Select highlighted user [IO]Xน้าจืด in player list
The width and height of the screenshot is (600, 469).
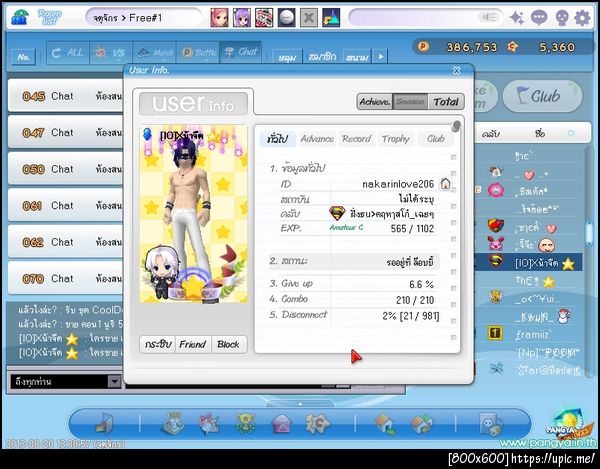(528, 262)
